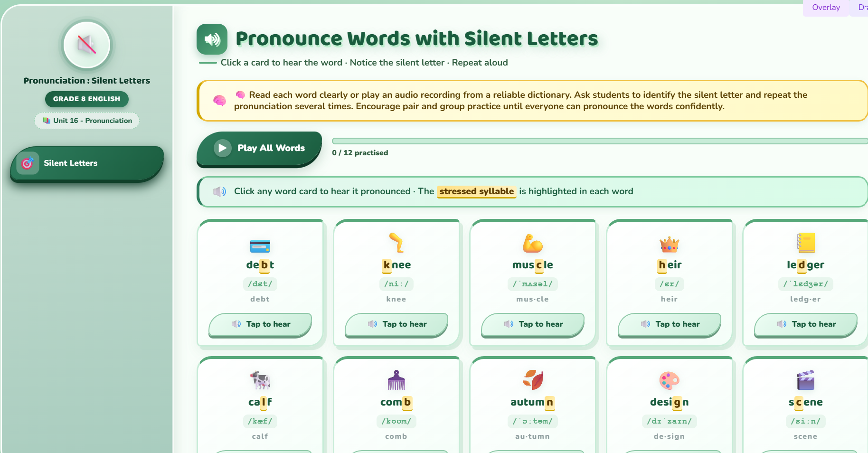Click the /ˈɔːtəm/ phonetic transcription
This screenshot has width=868, height=453.
pyautogui.click(x=532, y=421)
